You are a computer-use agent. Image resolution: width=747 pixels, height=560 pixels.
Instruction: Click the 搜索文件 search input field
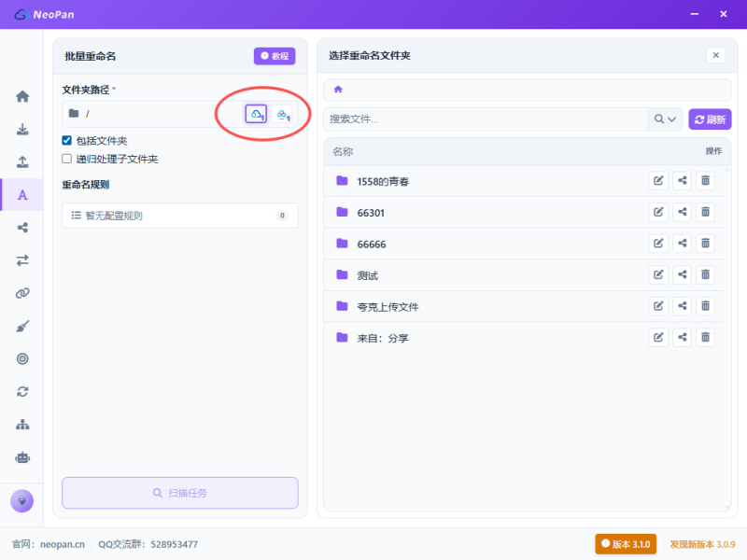[486, 119]
